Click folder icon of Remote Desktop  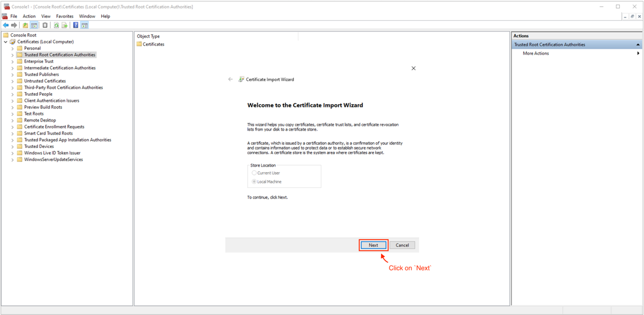19,120
